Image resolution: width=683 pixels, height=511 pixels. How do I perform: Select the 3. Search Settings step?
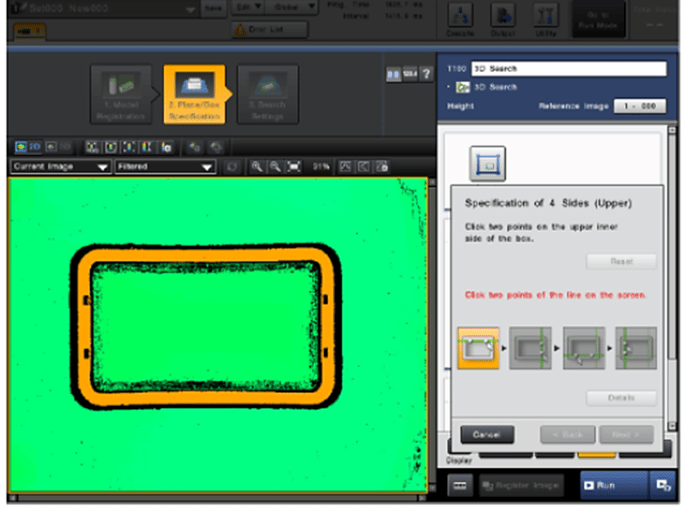point(267,95)
